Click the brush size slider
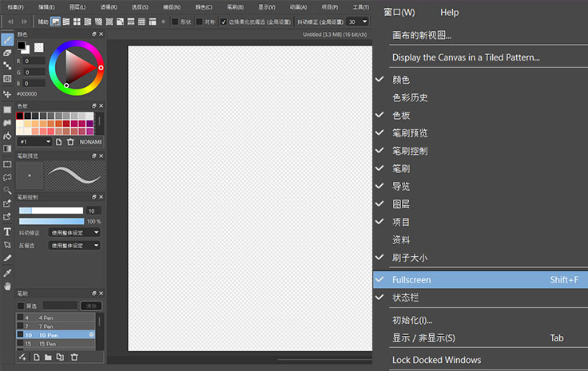 point(51,211)
